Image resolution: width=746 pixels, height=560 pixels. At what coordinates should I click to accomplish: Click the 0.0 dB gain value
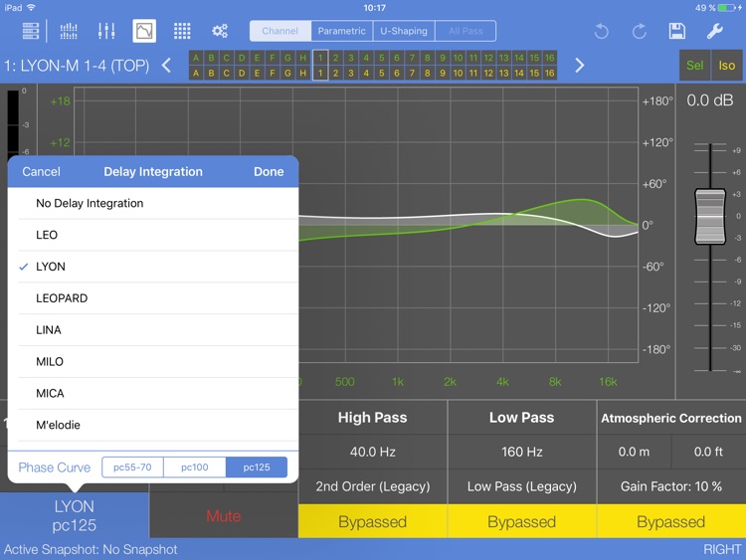tap(709, 100)
